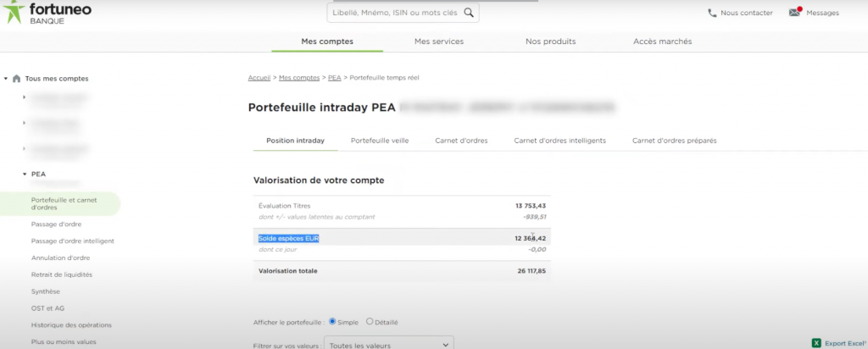Click the home icon beside Tous mes comptes

click(16, 79)
